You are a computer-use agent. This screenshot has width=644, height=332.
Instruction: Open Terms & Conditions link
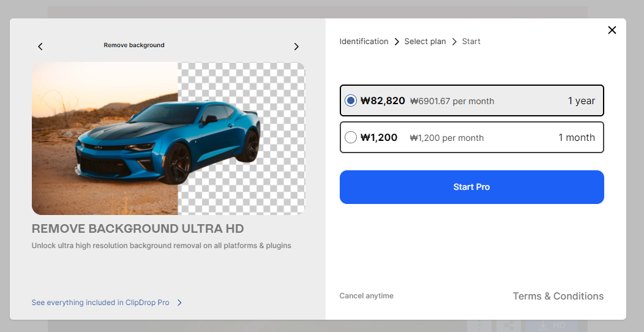tap(558, 296)
